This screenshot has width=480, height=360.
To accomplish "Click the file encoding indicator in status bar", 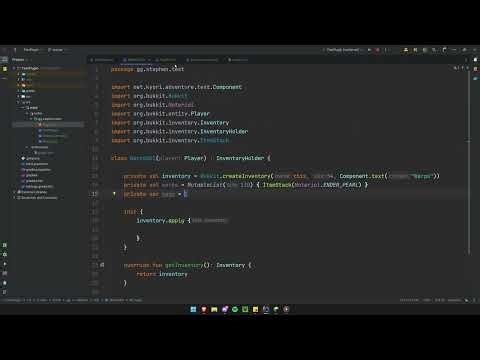I will click(439, 300).
